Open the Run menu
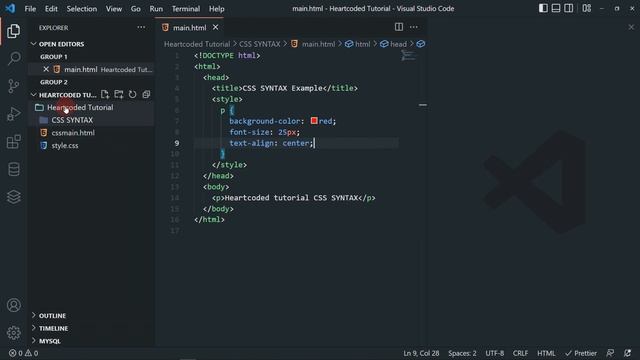Viewport: 640px width, 360px height. coord(156,9)
